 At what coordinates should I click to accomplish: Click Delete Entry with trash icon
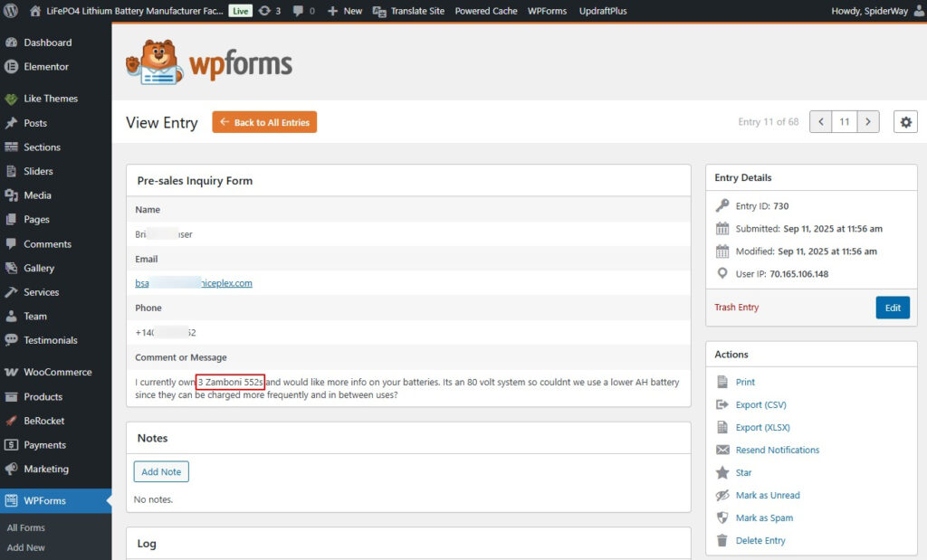(760, 540)
